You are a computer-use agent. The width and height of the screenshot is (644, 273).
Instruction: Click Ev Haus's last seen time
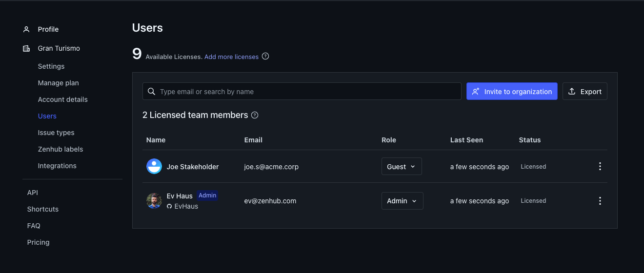click(x=480, y=201)
